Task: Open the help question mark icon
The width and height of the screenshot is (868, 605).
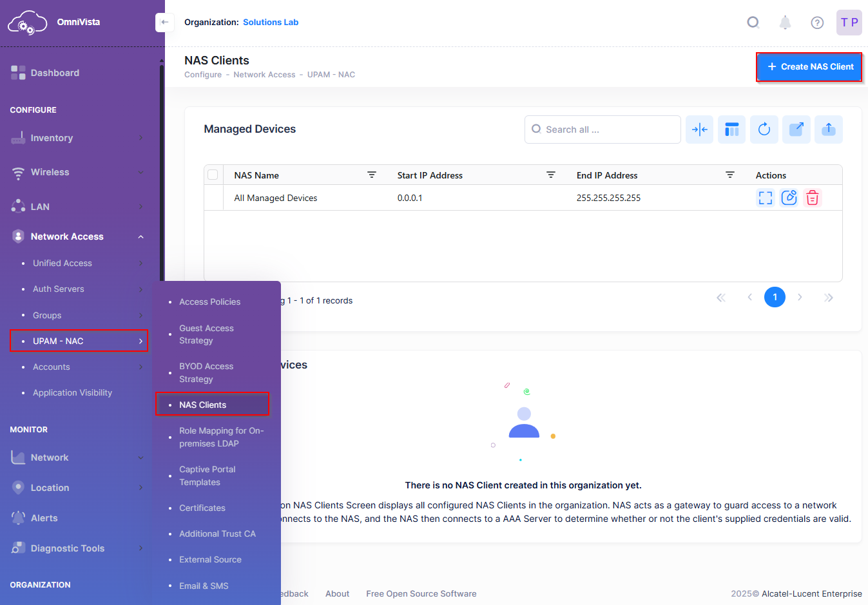Action: coord(816,23)
